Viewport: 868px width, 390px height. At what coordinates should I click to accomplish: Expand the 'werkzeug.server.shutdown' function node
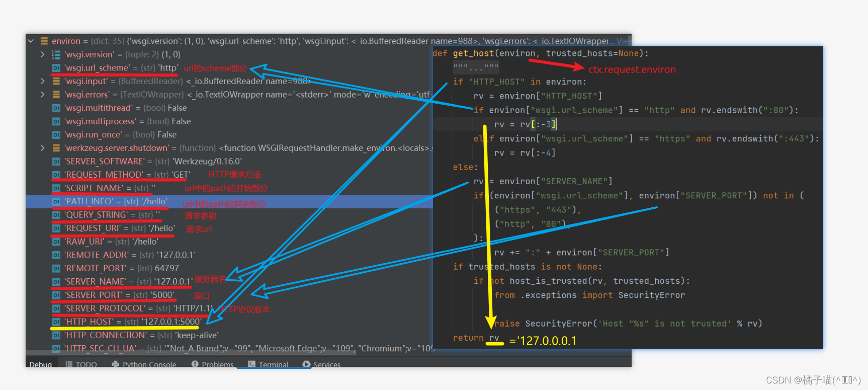(43, 148)
